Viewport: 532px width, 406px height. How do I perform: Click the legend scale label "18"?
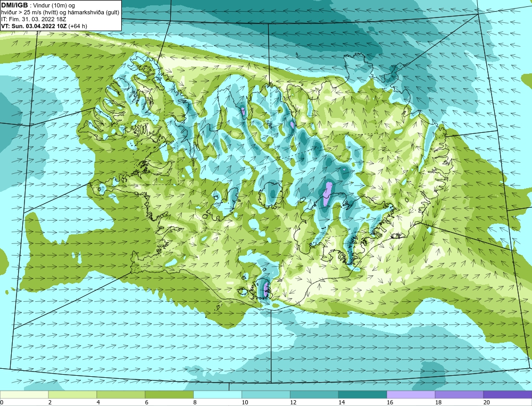[438, 403]
